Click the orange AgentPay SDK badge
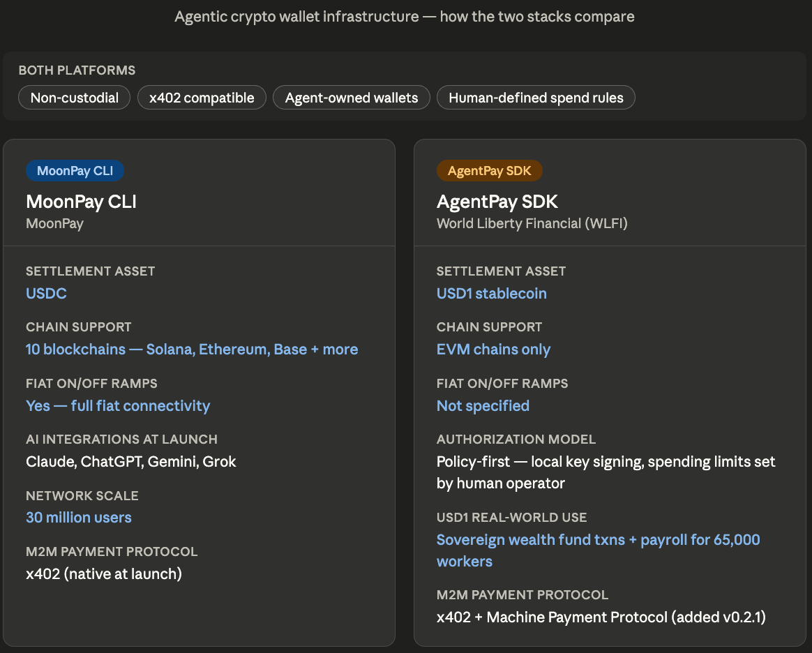 [x=490, y=171]
